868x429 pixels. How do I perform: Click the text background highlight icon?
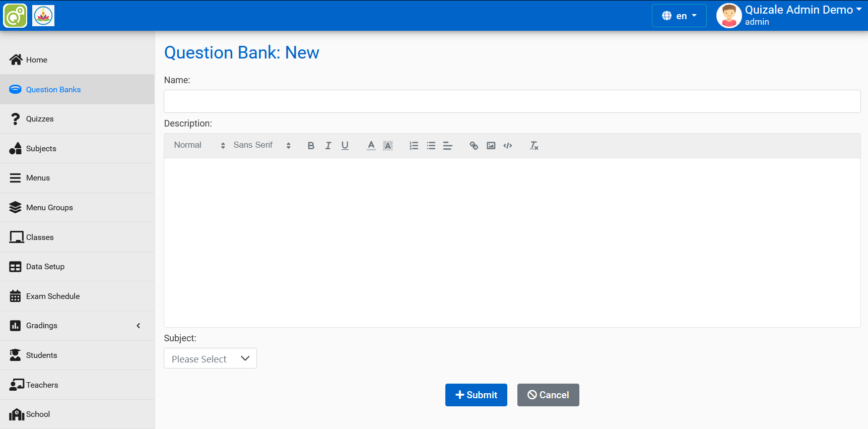[388, 146]
